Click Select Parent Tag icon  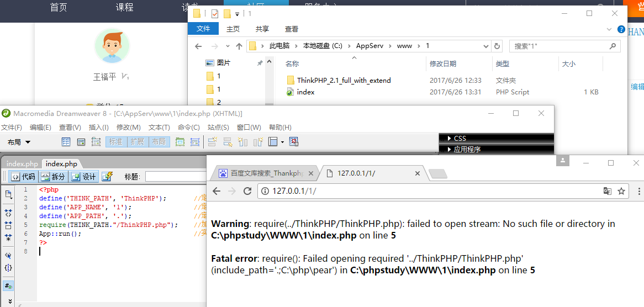coord(8,255)
